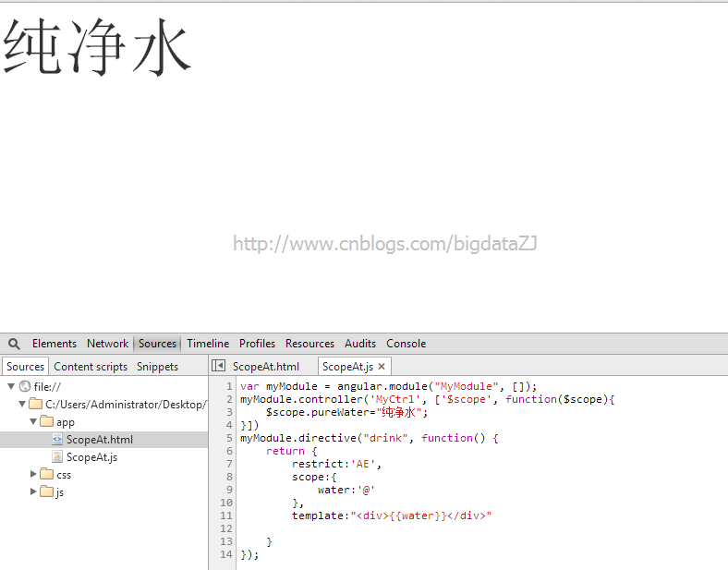This screenshot has width=728, height=570.
Task: Collapse the C:/Users/Administrator/Desktop node
Action: [x=22, y=404]
